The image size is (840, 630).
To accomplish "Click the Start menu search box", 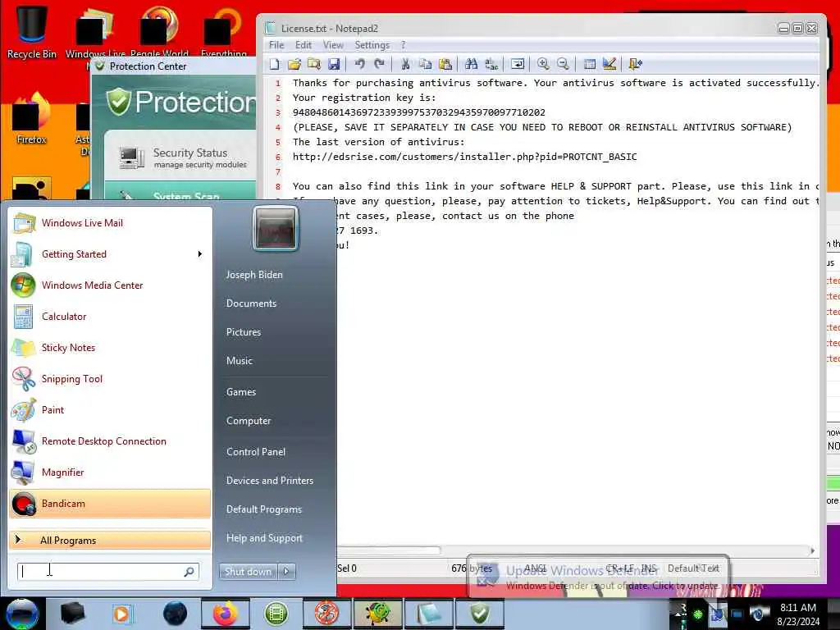I will pyautogui.click(x=107, y=572).
